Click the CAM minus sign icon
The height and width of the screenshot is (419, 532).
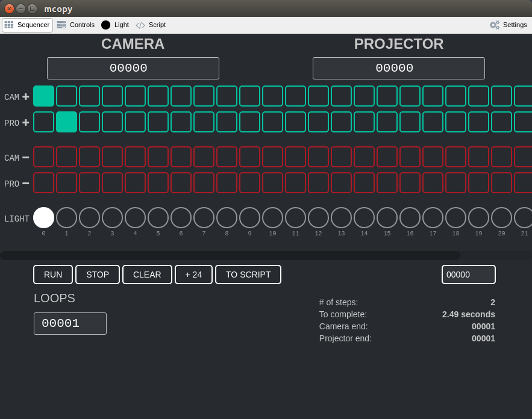click(26, 158)
